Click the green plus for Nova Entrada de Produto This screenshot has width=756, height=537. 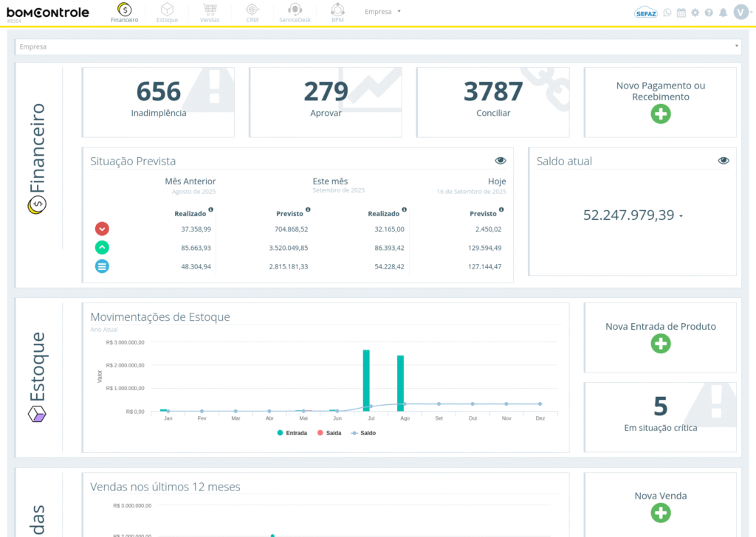pos(661,343)
